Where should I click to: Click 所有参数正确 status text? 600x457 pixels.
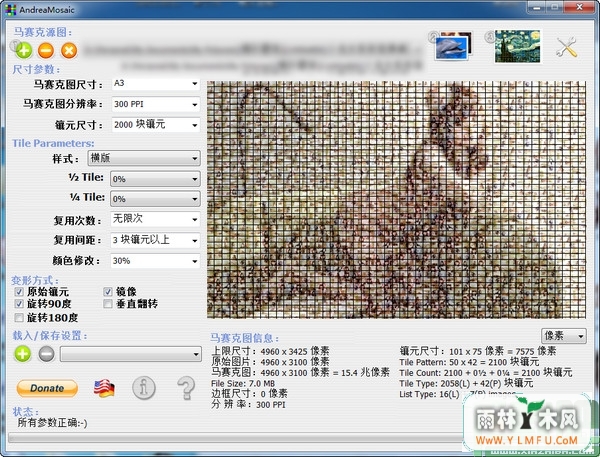point(52,423)
